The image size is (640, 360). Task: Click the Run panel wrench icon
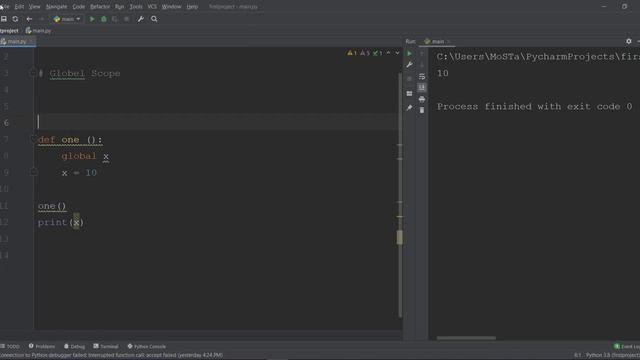pos(409,65)
